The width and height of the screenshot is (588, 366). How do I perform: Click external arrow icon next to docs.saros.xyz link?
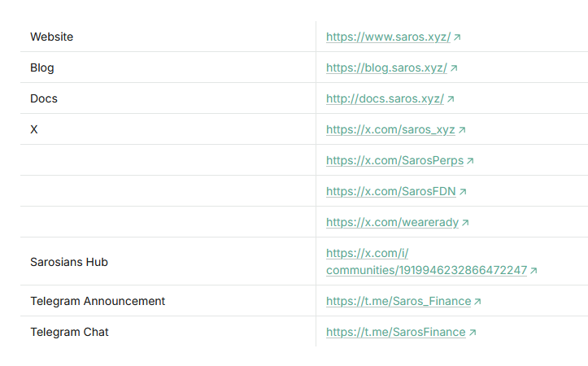(451, 99)
